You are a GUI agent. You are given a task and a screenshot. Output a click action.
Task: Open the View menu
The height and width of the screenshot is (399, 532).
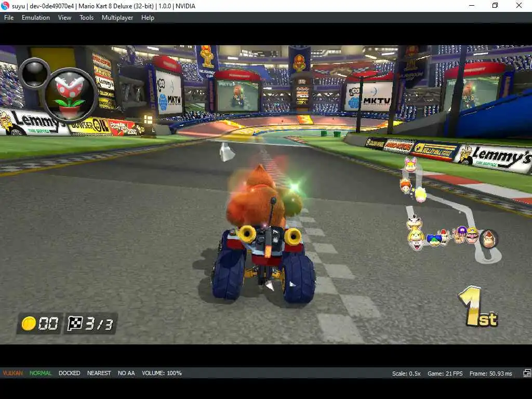[x=64, y=18]
